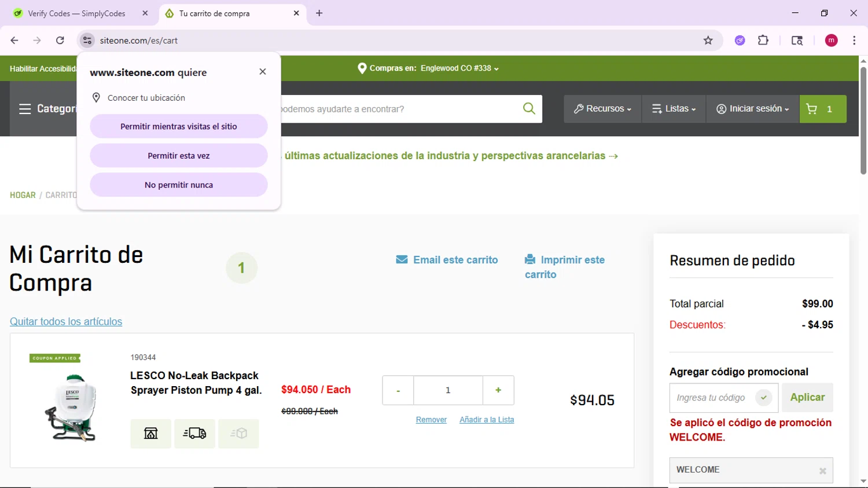Click Email este carrito link
868x488 pixels.
447,260
